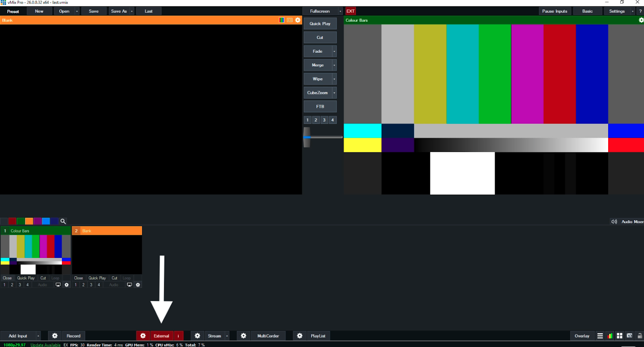Click Save in the top bar
Viewport: 644px width, 347px height.
tap(94, 11)
